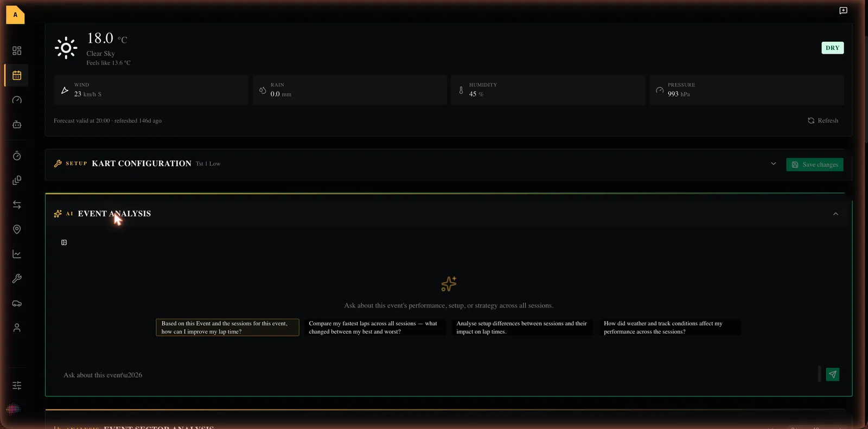The image size is (868, 429).
Task: Open the swap arrows compare icon in sidebar
Action: 17,204
